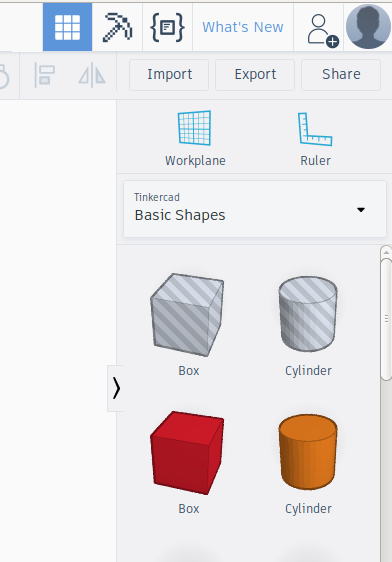The width and height of the screenshot is (392, 562).
Task: Select the Workplane tool
Action: [195, 138]
